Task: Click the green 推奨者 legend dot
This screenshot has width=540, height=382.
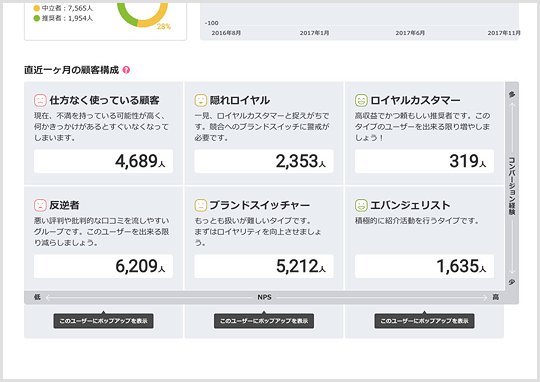Action: (x=37, y=18)
